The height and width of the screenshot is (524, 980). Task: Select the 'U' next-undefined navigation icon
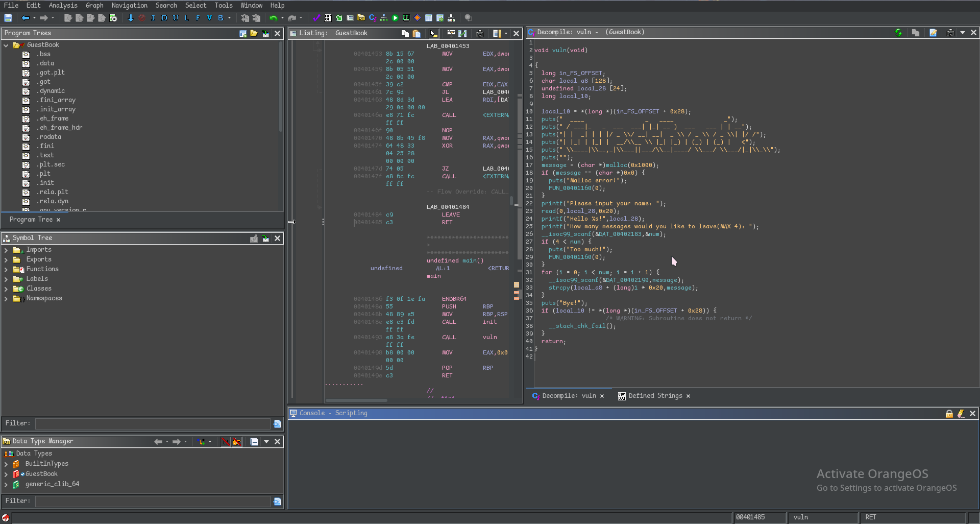(176, 18)
